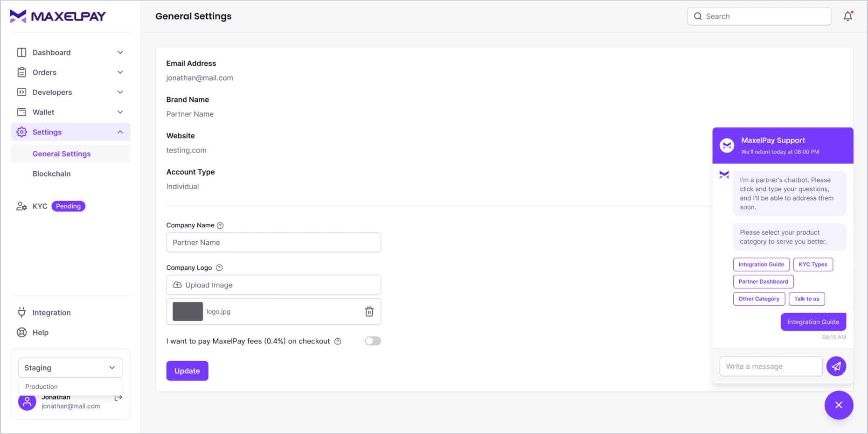The image size is (868, 434).
Task: Open the Developers menu item
Action: coord(70,92)
